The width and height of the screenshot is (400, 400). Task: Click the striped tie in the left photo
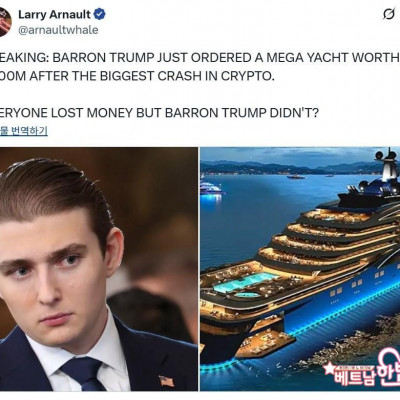[83, 374]
